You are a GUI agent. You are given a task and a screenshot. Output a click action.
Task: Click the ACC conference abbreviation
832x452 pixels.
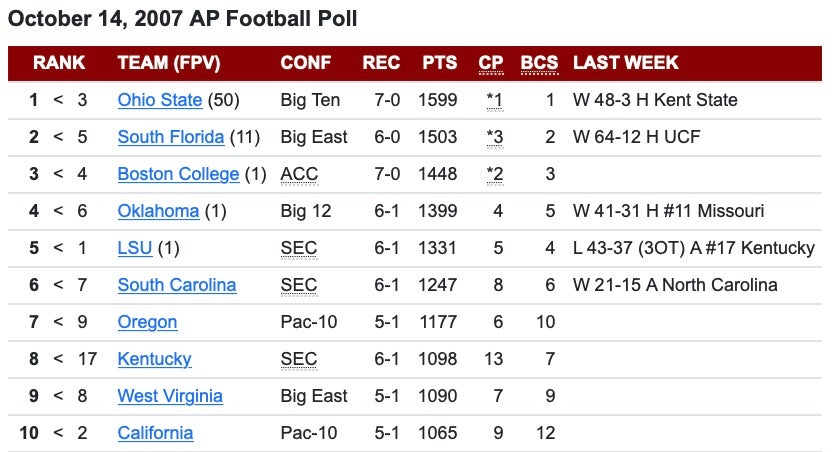[299, 174]
